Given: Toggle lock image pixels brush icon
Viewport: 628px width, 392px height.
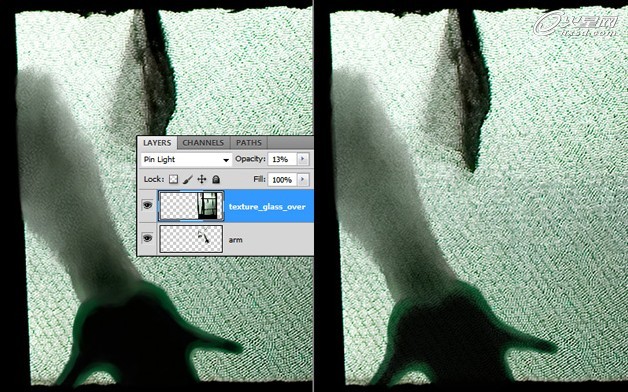Looking at the screenshot, I should click(187, 179).
